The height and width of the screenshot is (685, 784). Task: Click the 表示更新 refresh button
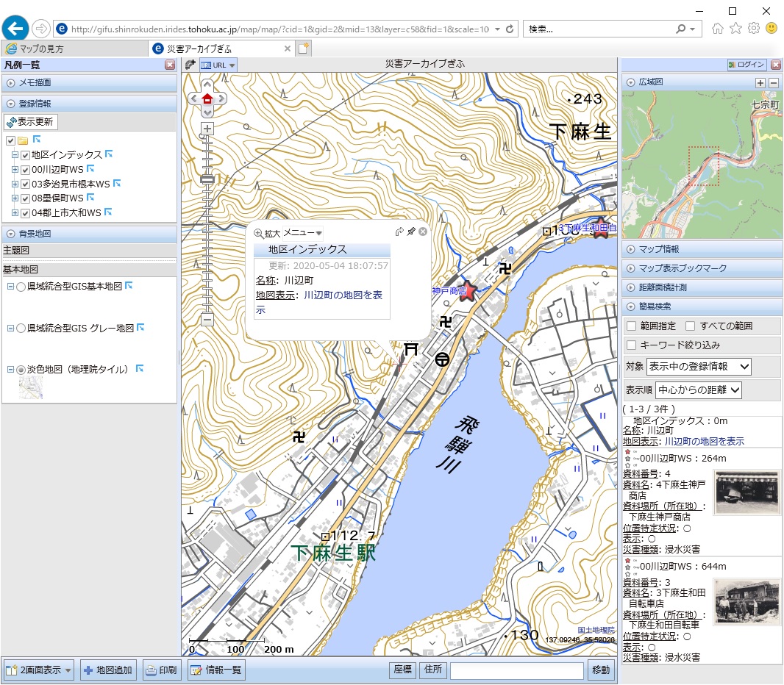click(30, 122)
